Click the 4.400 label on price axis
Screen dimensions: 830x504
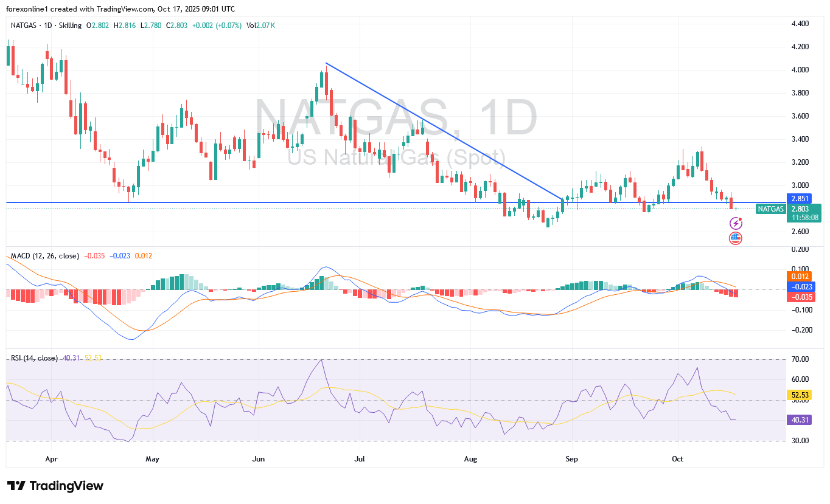click(x=799, y=24)
